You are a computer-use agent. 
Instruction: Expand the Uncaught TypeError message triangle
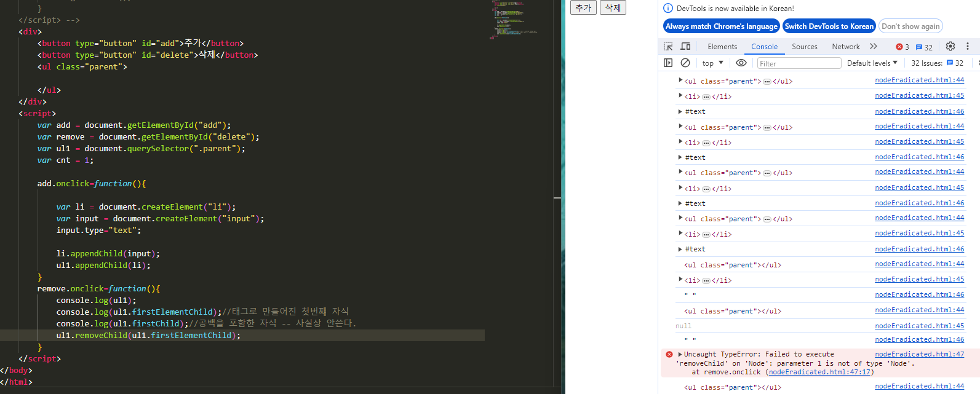point(680,354)
